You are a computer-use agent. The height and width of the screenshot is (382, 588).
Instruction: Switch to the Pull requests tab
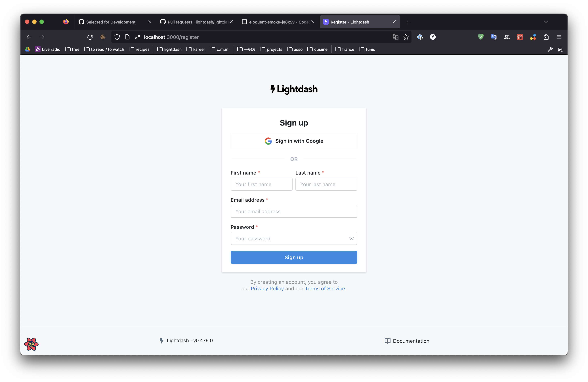tap(195, 22)
